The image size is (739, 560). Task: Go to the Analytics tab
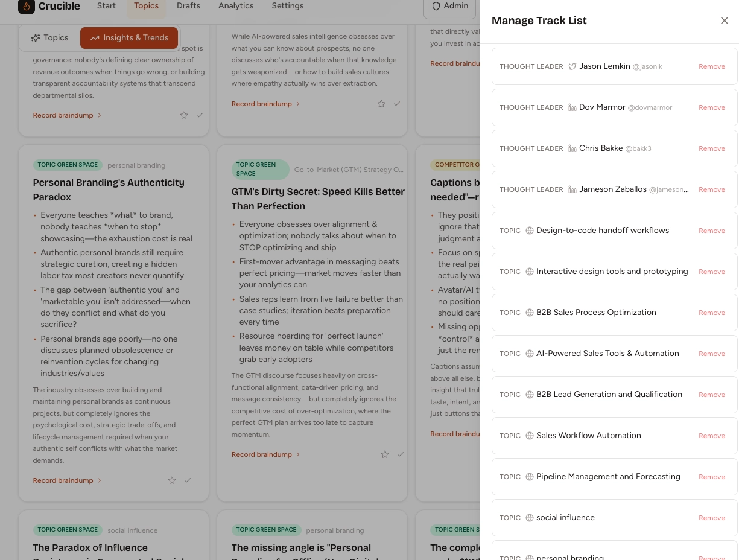pyautogui.click(x=236, y=6)
